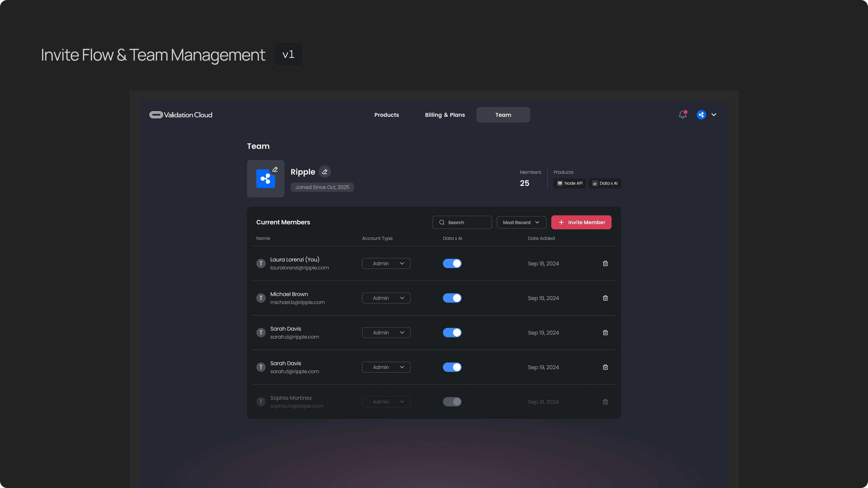Click trash icon for Sophia Martinez
Image resolution: width=868 pixels, height=488 pixels.
pos(605,402)
